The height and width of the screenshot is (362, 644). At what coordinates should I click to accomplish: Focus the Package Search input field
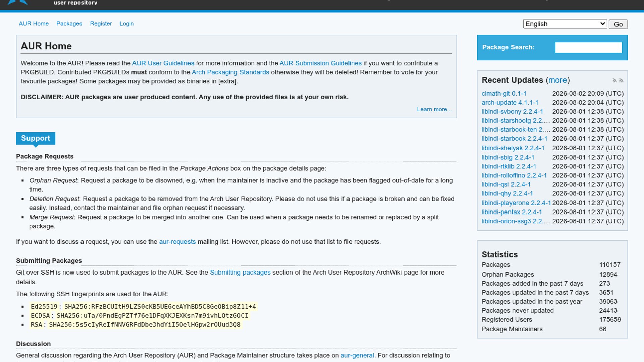click(588, 47)
